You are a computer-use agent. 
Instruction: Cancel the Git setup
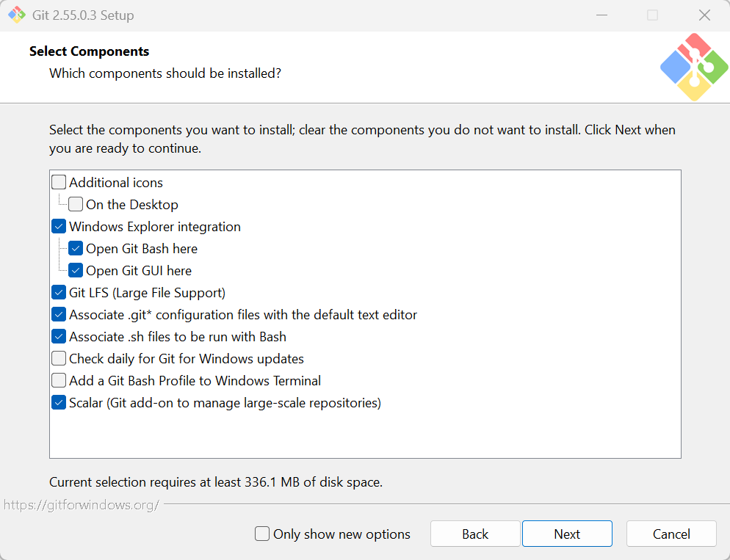coord(671,534)
